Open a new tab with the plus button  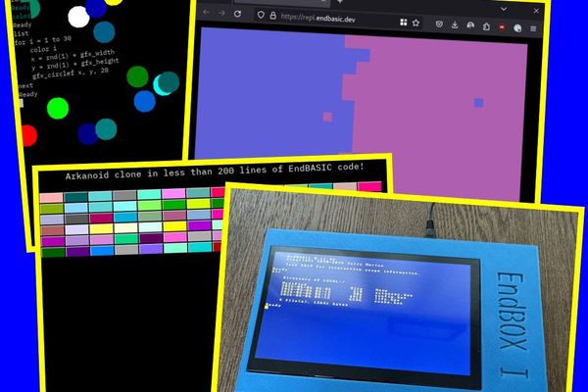[x=340, y=2]
